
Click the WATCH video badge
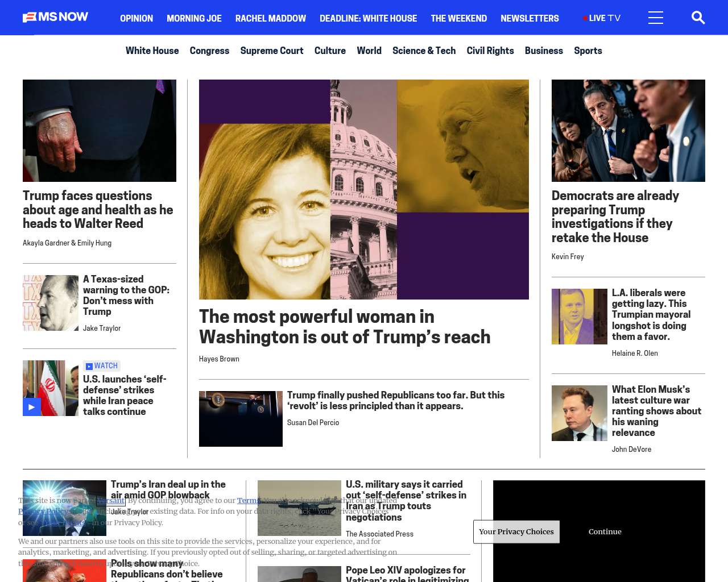coord(101,366)
